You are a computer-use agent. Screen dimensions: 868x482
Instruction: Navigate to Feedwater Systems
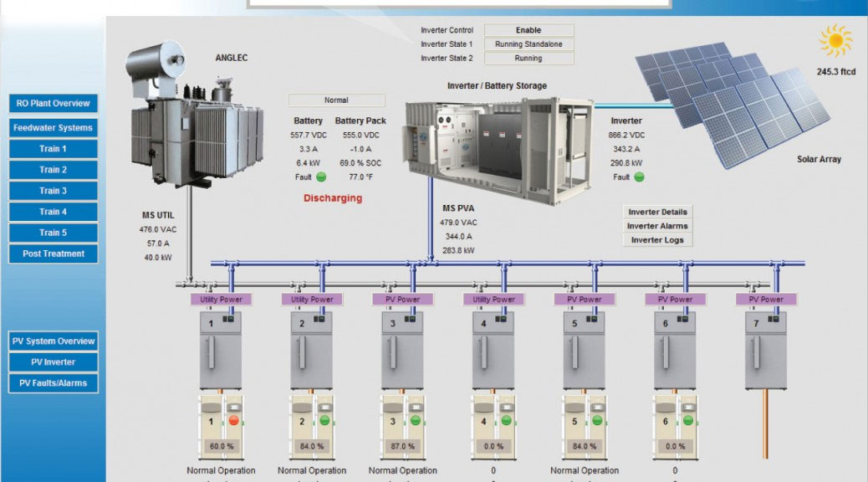54,128
